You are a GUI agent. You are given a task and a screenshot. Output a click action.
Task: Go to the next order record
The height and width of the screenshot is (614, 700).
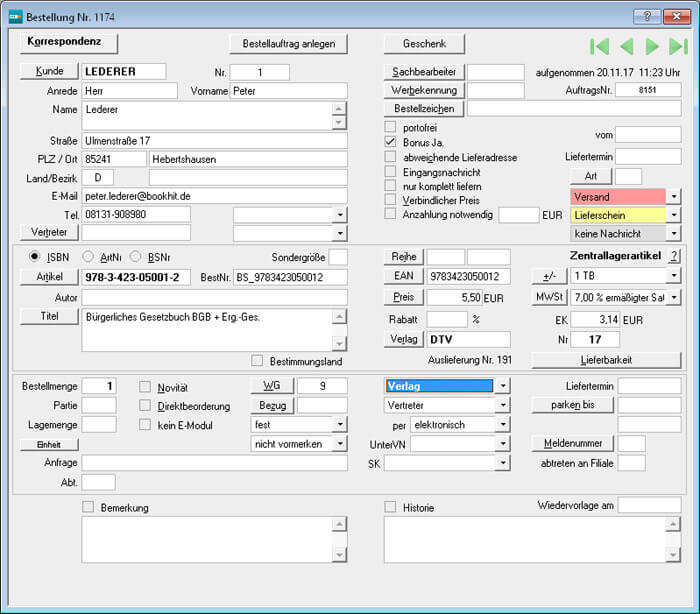[x=652, y=46]
